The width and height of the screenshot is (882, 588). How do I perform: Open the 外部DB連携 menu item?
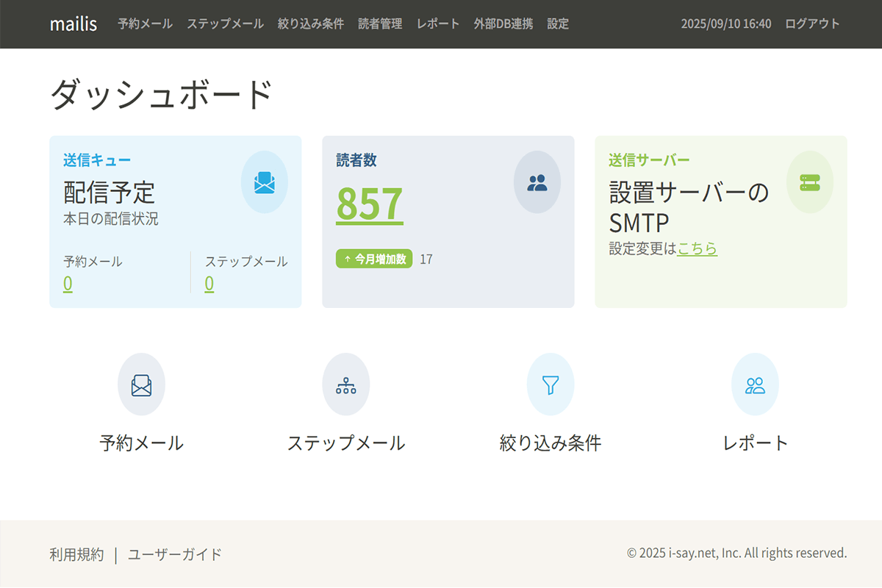pos(504,24)
